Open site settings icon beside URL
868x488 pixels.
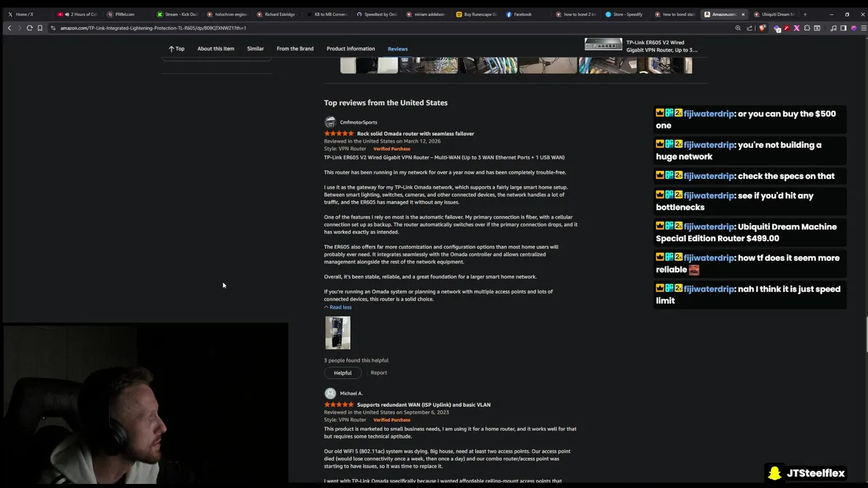[x=53, y=28]
